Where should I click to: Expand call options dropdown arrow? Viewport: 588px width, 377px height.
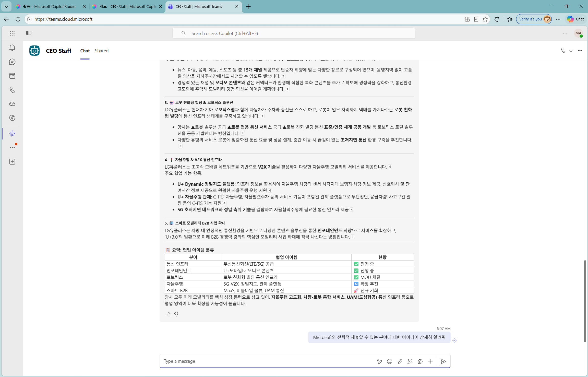click(571, 51)
